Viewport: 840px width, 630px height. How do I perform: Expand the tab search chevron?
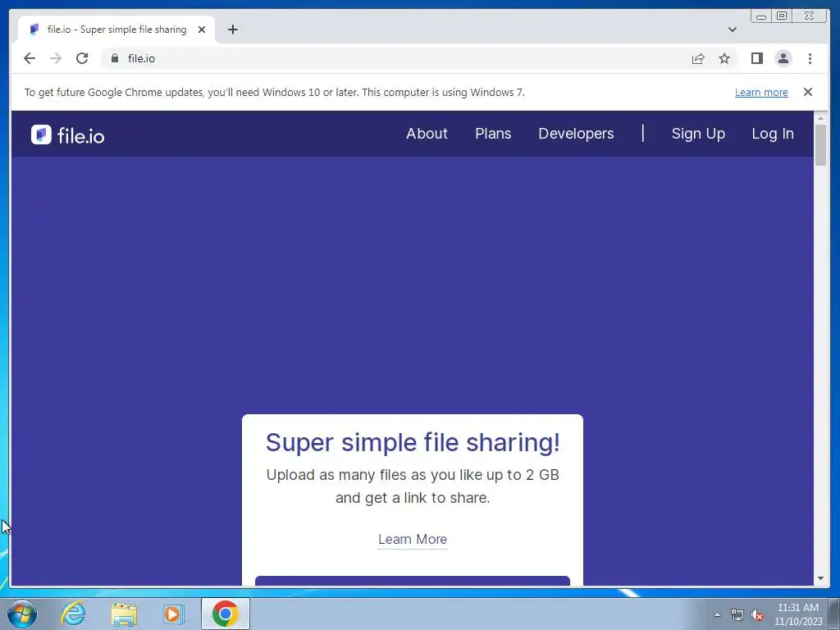(733, 30)
